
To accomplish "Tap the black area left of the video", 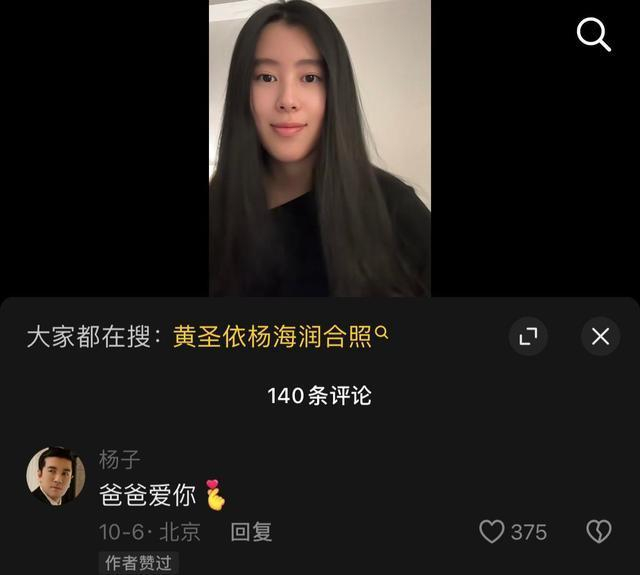I will coord(104,148).
